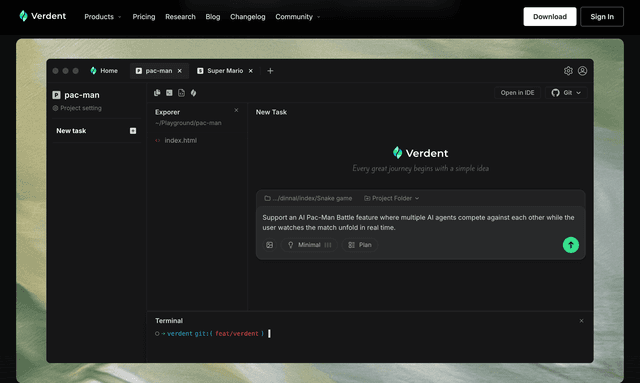Open Project setting
Viewport: 640px width, 383px height.
pos(77,108)
